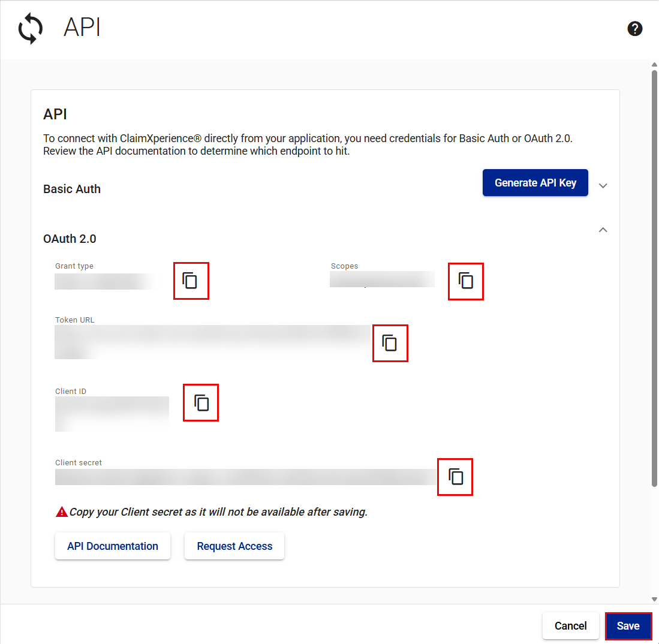Screen dimensions: 659x644
Task: Cancel the API settings changes
Action: (570, 626)
